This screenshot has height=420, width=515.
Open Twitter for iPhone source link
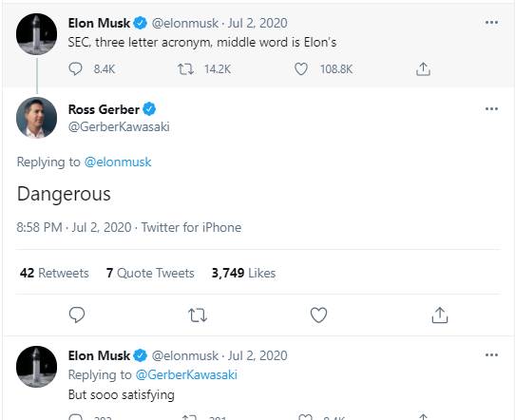tap(191, 227)
